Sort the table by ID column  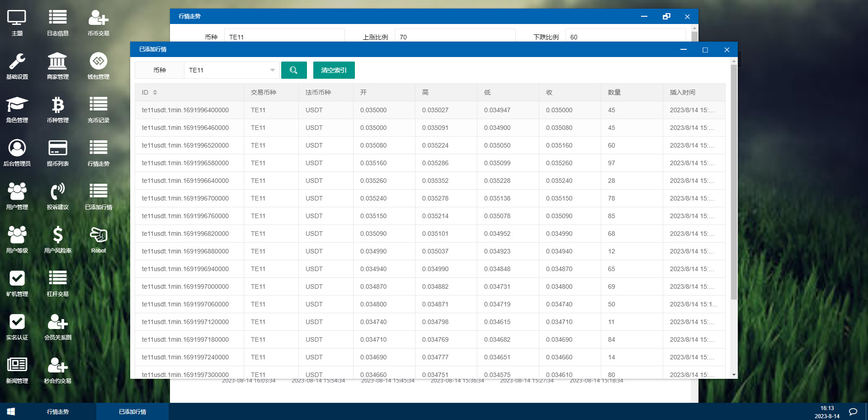coord(155,92)
